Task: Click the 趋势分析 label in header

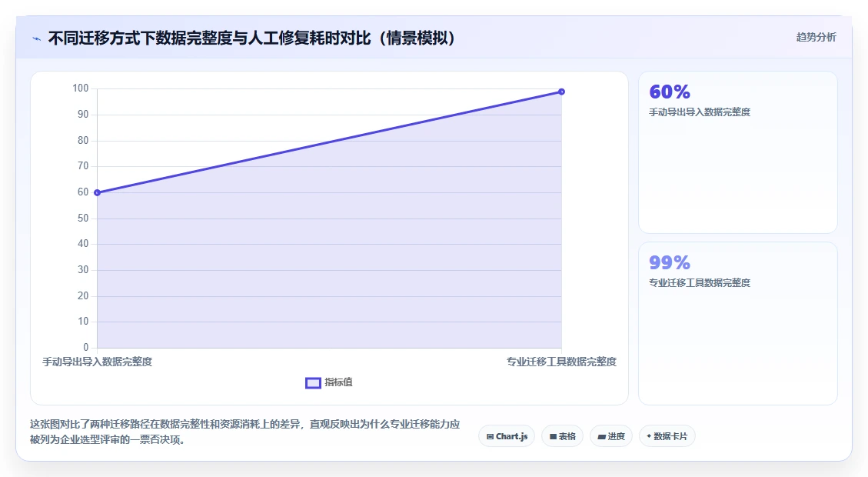Action: tap(816, 37)
